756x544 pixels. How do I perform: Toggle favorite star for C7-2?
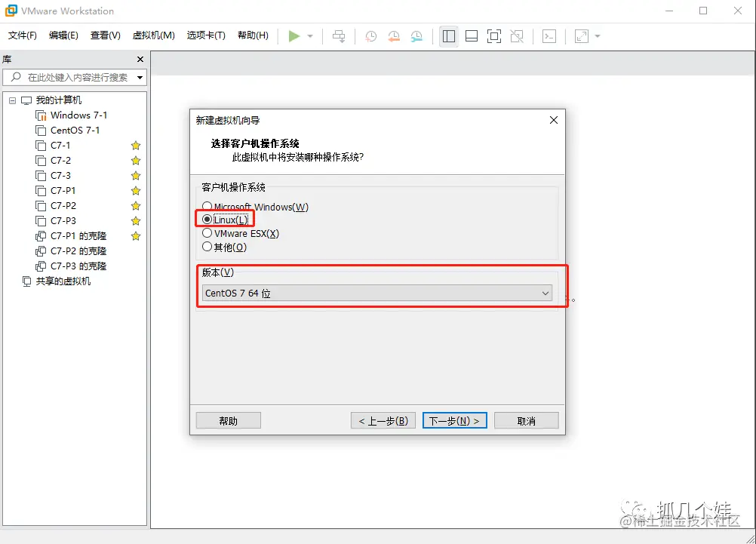tap(136, 161)
